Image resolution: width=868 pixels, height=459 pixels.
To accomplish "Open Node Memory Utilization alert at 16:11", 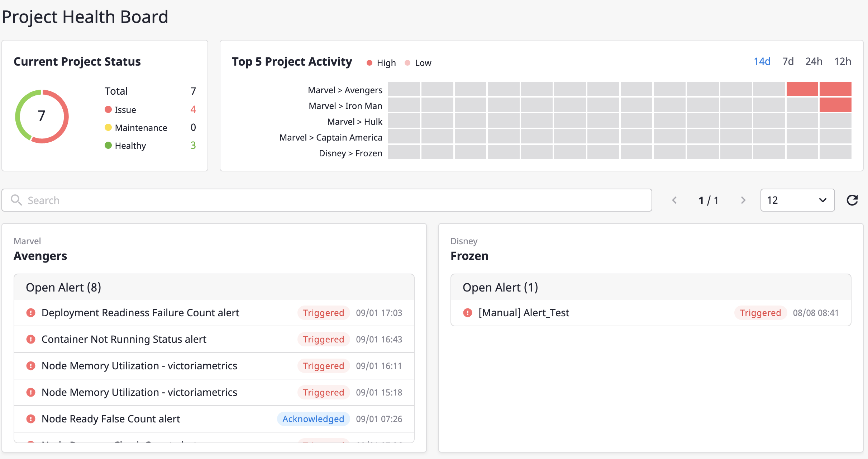I will 214,366.
